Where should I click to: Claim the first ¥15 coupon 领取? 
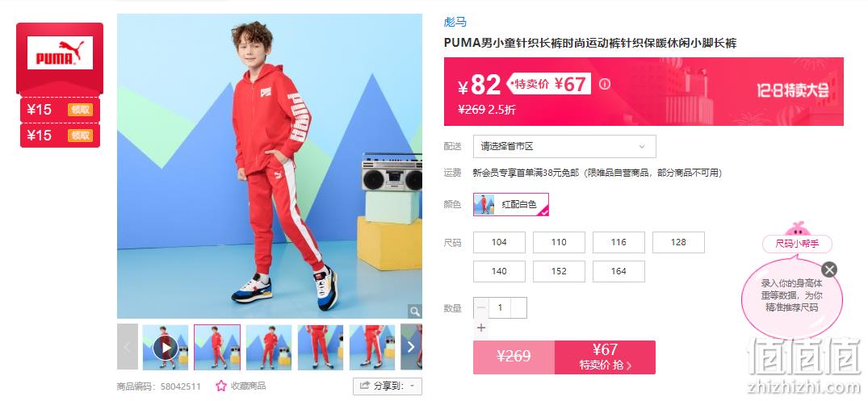(80, 110)
